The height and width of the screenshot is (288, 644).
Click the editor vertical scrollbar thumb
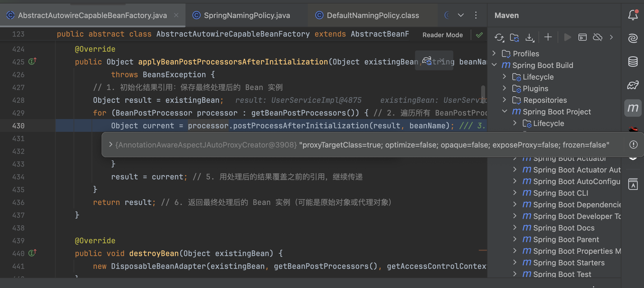coord(483,94)
